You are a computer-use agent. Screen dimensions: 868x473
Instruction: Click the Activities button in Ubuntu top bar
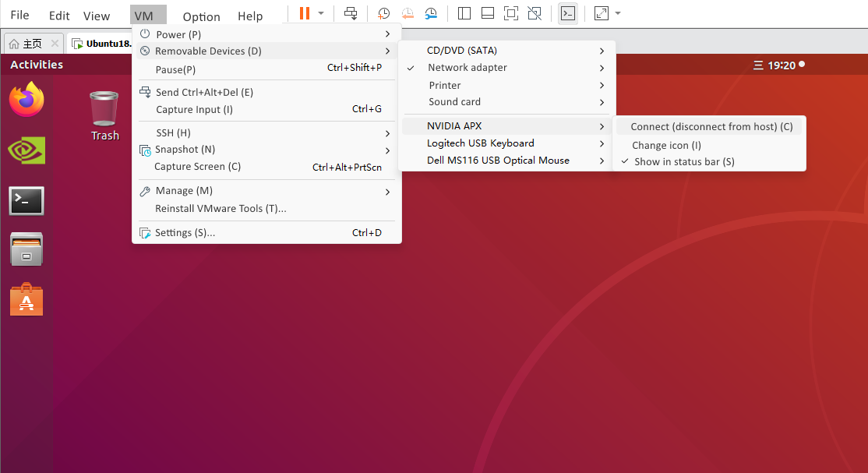(x=37, y=65)
